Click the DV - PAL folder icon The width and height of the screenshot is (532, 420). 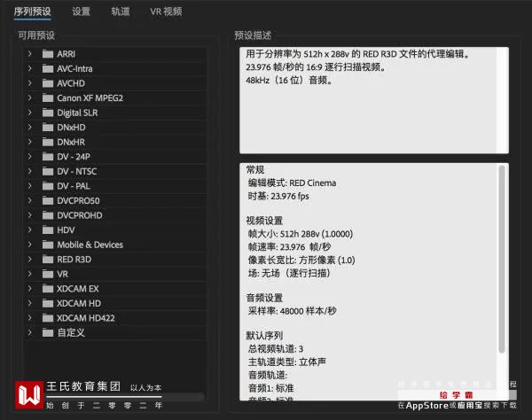[48, 186]
